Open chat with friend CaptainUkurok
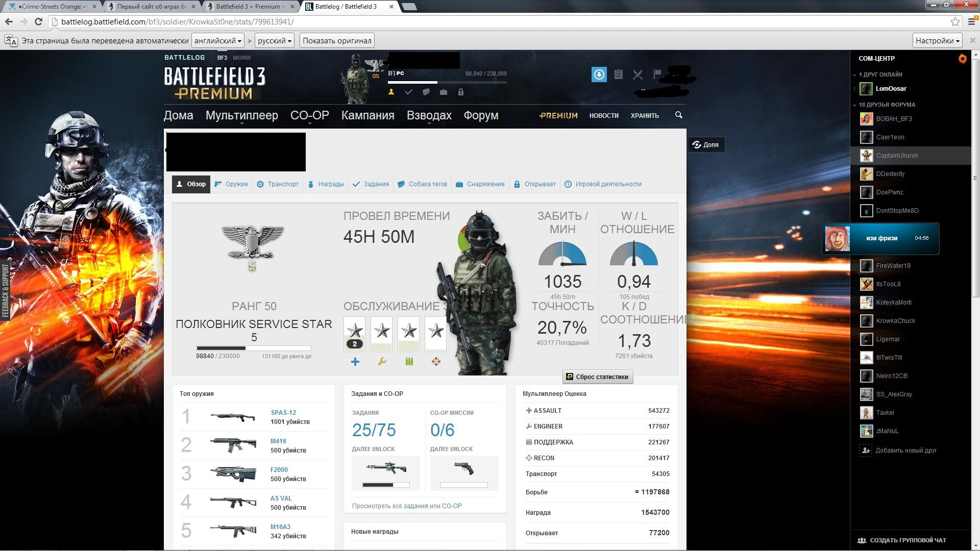980x551 pixels. coord(897,156)
